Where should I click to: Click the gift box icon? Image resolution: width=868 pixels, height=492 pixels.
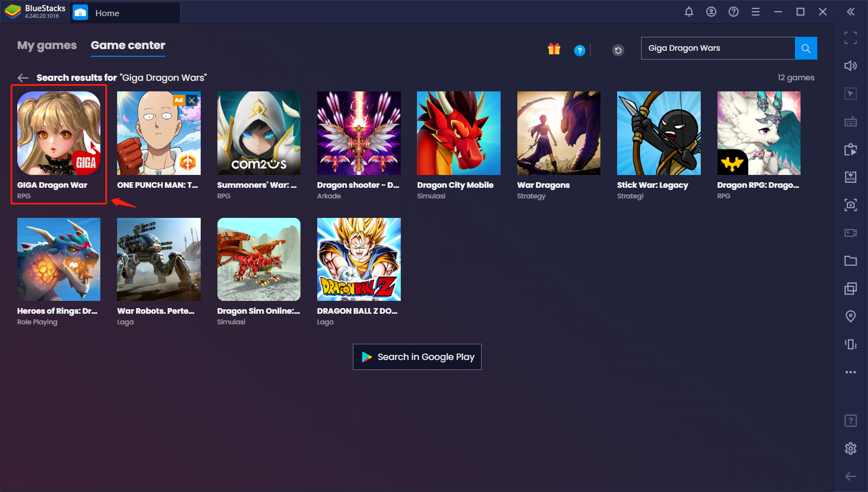pyautogui.click(x=554, y=49)
